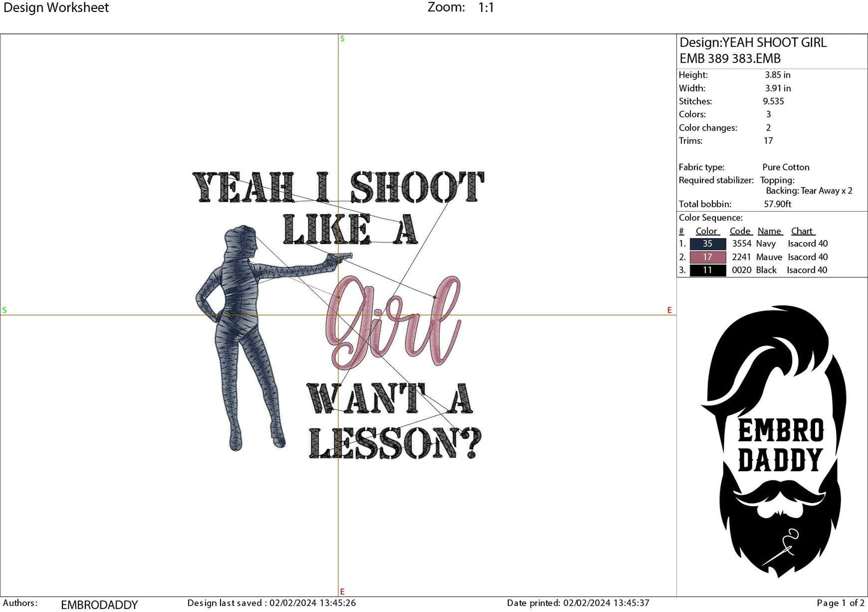Viewport: 868px width, 612px height.
Task: Click the green 'S' marker at left
Action: coord(4,310)
